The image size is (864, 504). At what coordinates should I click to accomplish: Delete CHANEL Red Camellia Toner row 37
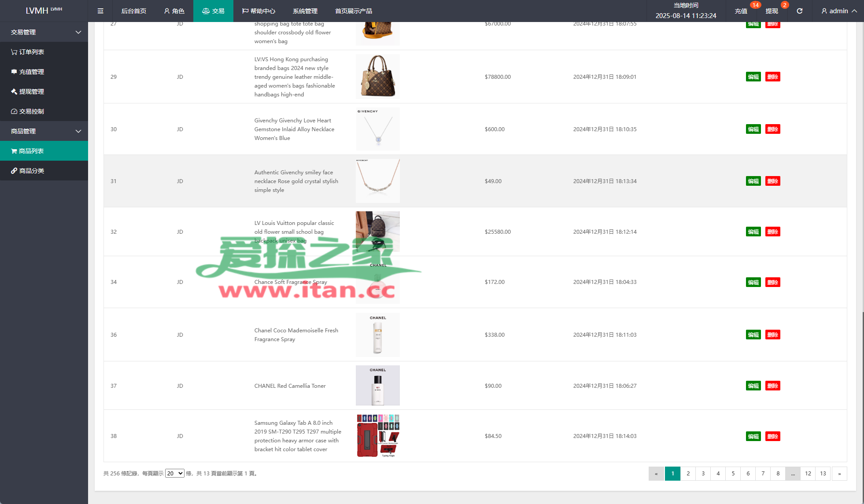773,386
